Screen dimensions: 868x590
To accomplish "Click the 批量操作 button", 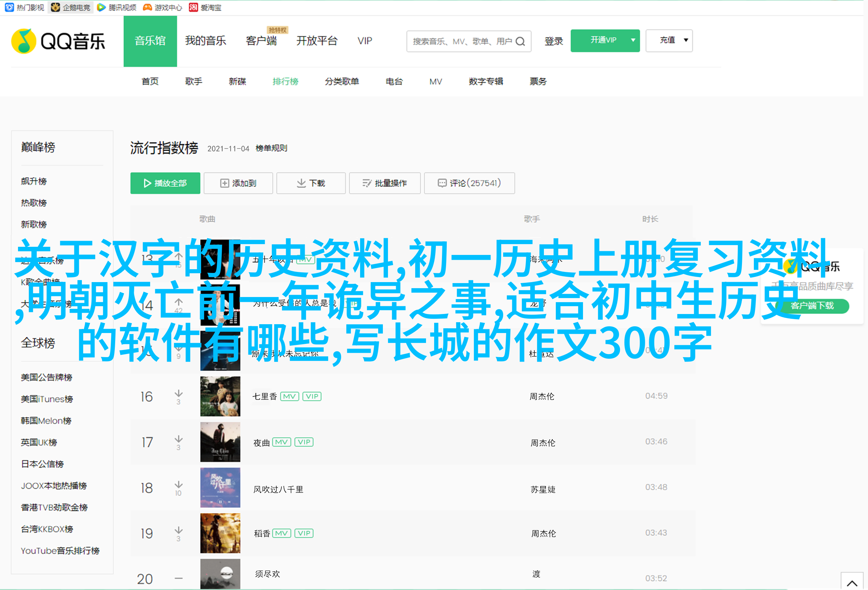I will (384, 183).
